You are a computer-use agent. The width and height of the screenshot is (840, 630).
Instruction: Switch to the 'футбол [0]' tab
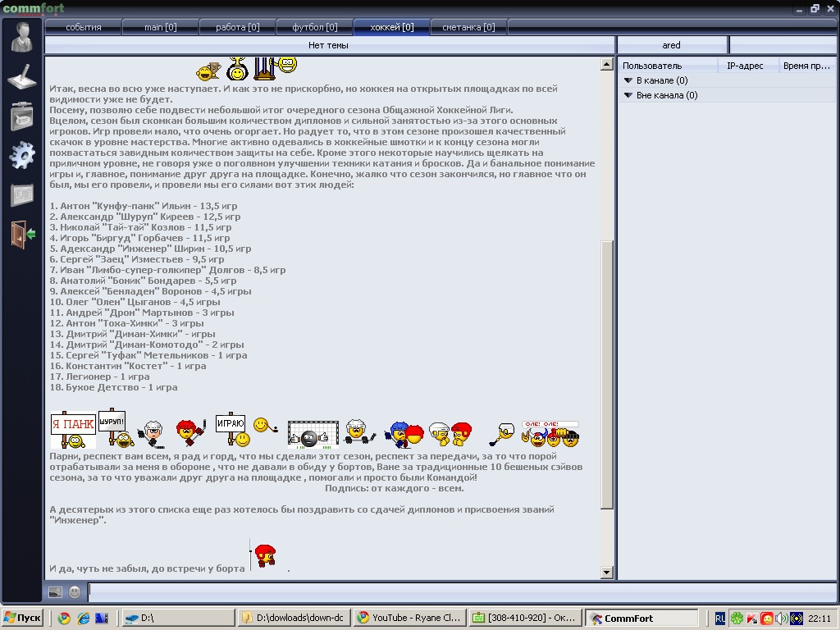point(314,27)
